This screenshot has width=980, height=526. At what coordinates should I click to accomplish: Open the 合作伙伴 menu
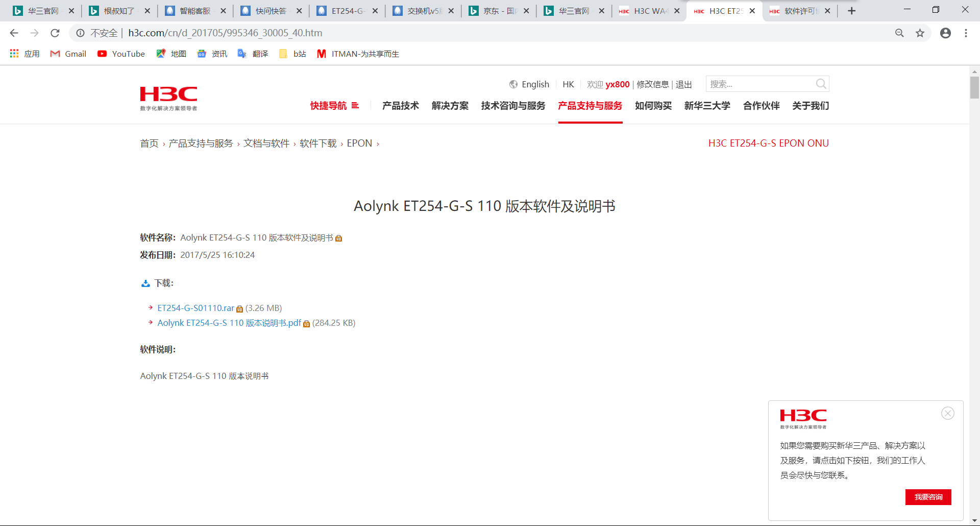coord(762,106)
